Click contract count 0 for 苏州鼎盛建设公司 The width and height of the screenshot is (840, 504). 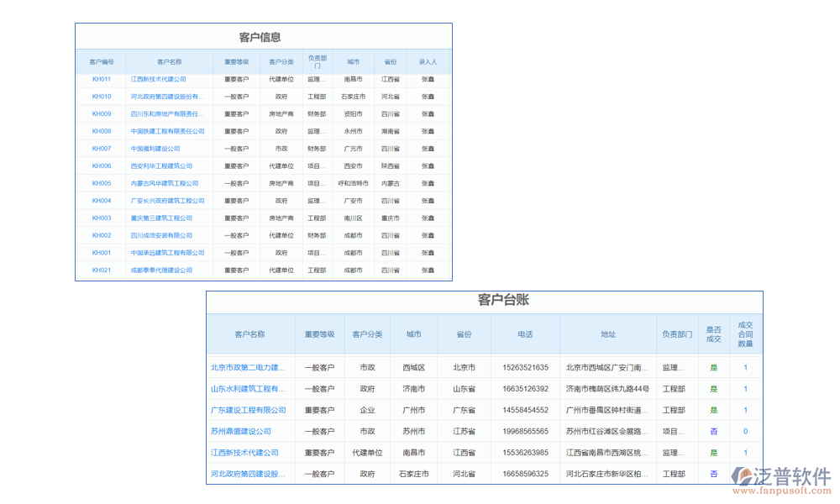click(745, 431)
